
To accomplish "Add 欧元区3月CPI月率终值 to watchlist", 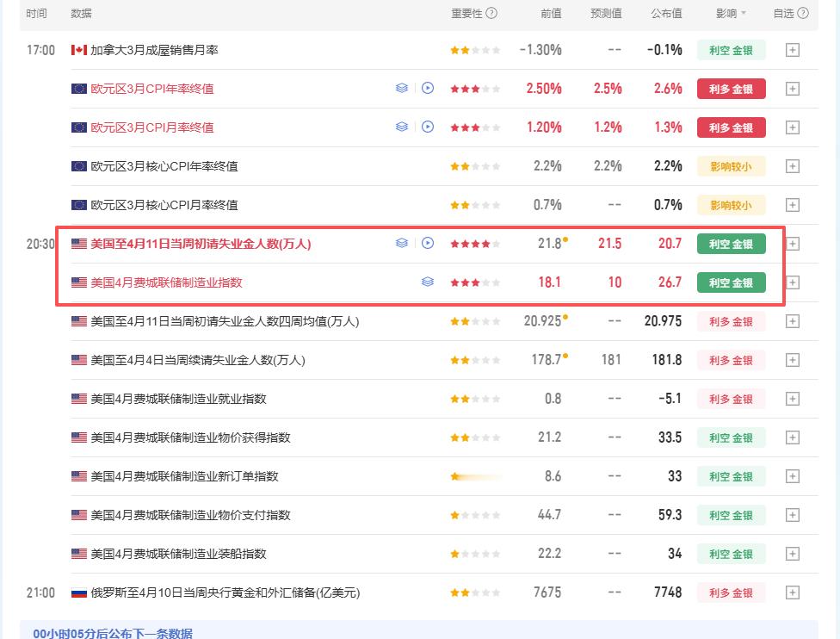I will (793, 127).
